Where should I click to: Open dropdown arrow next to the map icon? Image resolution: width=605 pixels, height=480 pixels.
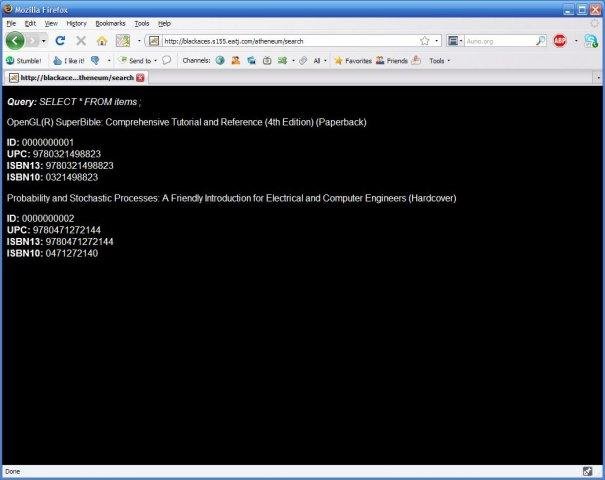coord(139,41)
